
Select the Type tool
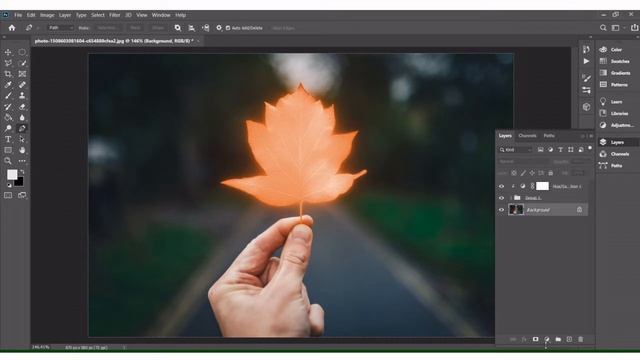tap(8, 139)
